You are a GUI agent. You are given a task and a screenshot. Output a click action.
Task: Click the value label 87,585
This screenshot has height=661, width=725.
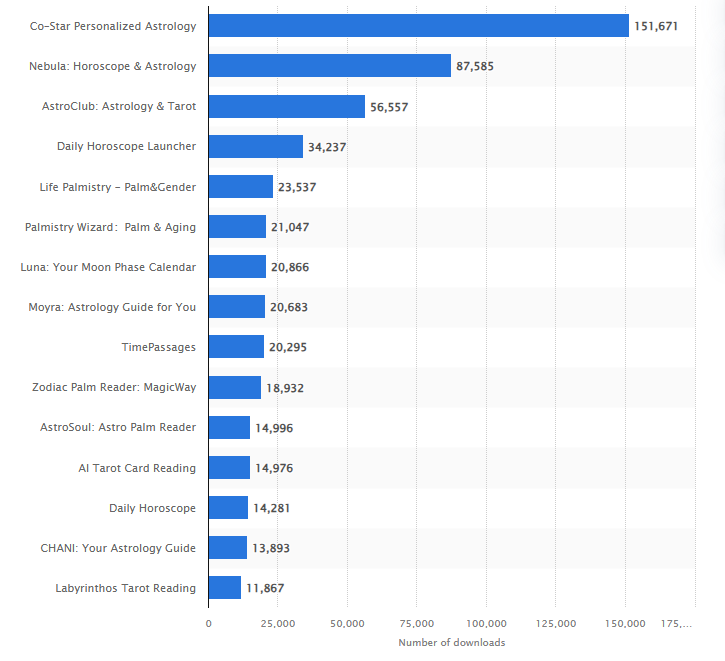475,67
